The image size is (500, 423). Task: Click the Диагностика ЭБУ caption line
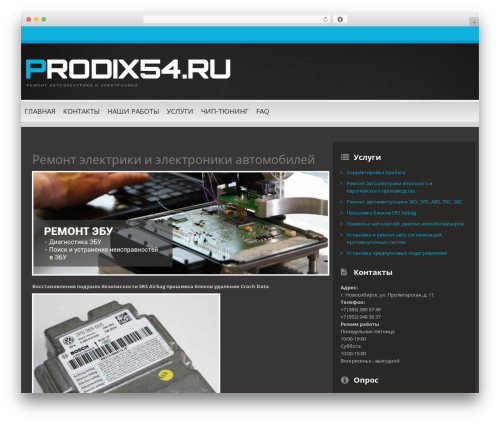point(73,242)
